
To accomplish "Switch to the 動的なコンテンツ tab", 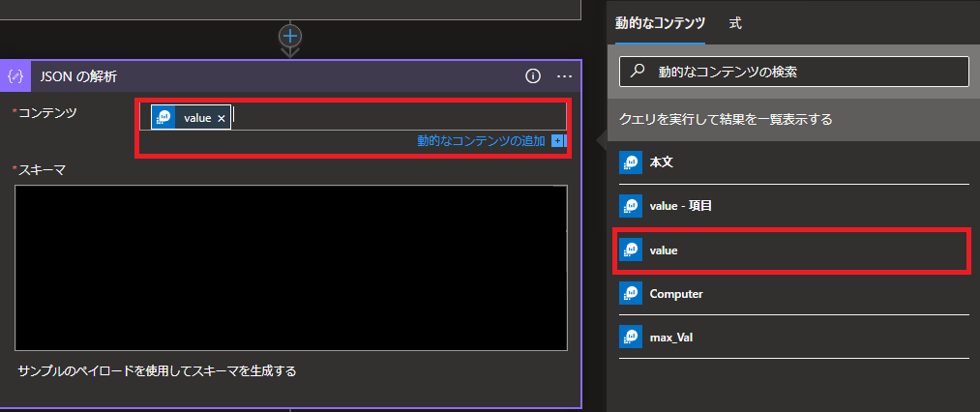I will point(660,24).
